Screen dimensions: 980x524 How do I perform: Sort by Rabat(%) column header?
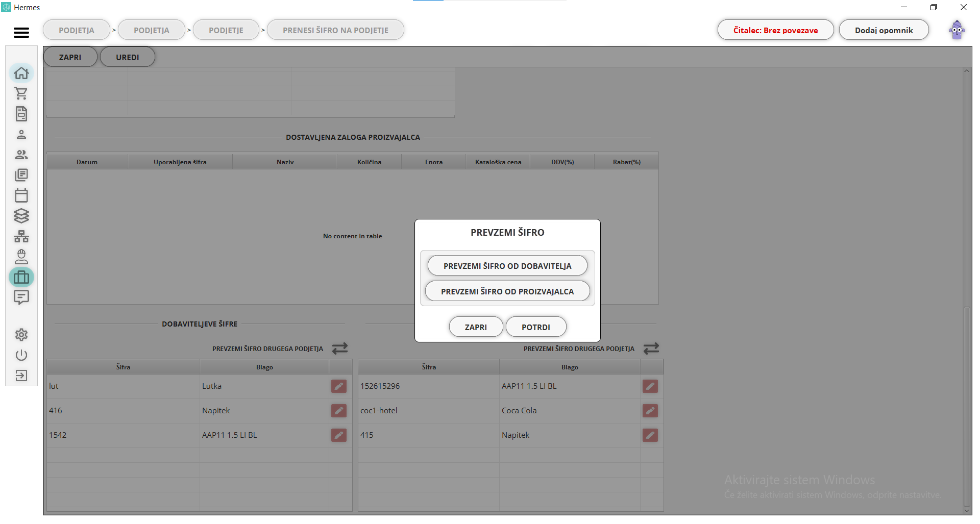point(627,162)
